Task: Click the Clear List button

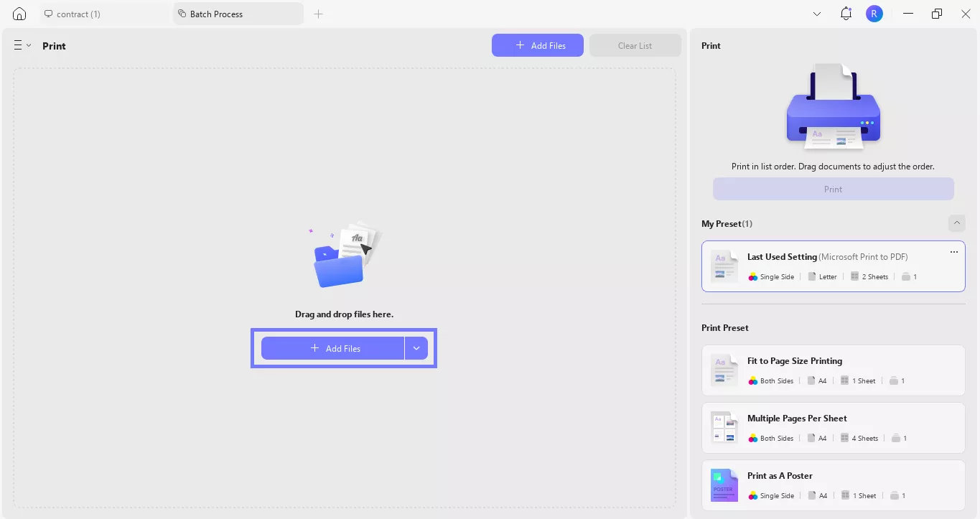Action: coord(635,45)
